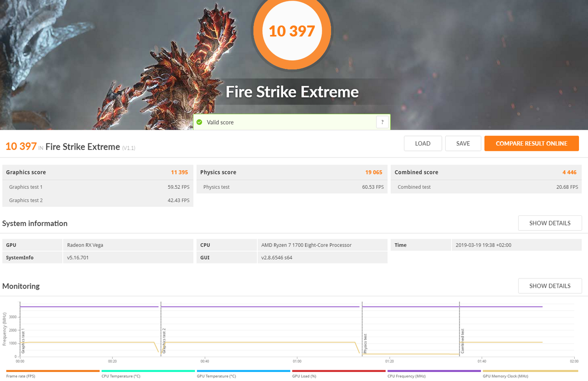
Task: Click the GUI version v2.8.6546 s64
Action: (277, 258)
